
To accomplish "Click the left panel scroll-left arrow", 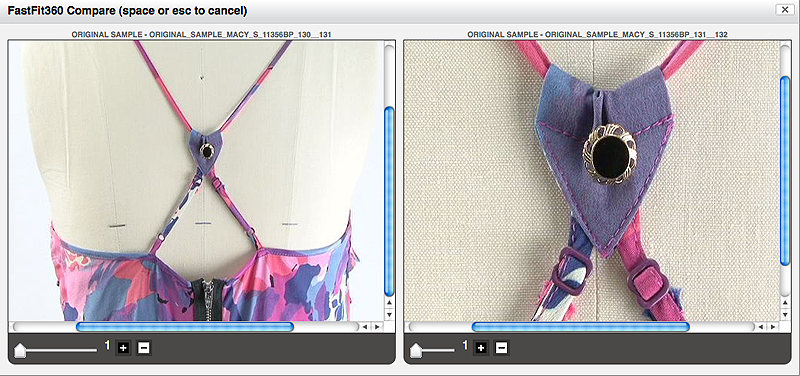I will 365,327.
